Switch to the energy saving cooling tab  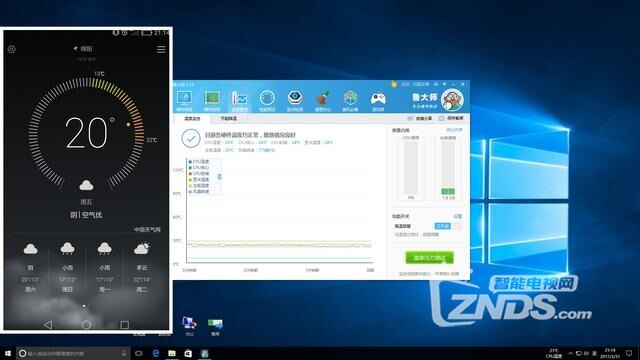click(x=229, y=118)
